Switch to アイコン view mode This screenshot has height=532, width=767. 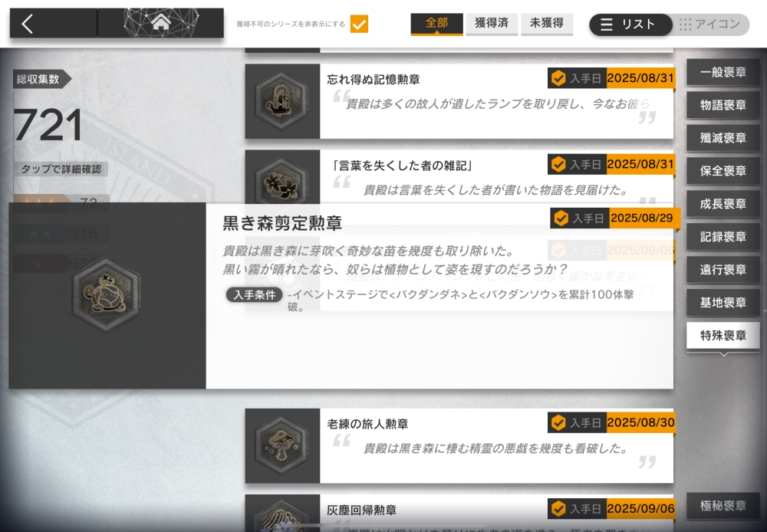tap(710, 25)
